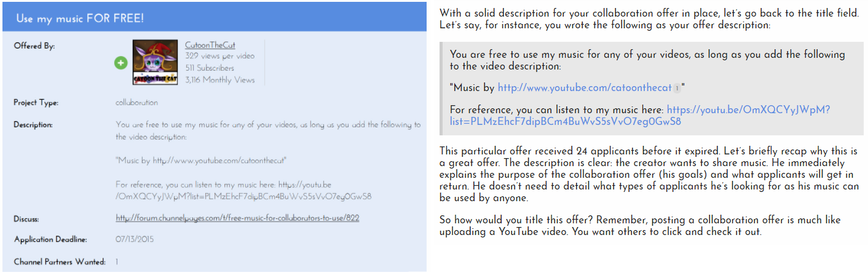Click the green plus icon beside the avatar
This screenshot has width=868, height=275.
(120, 63)
